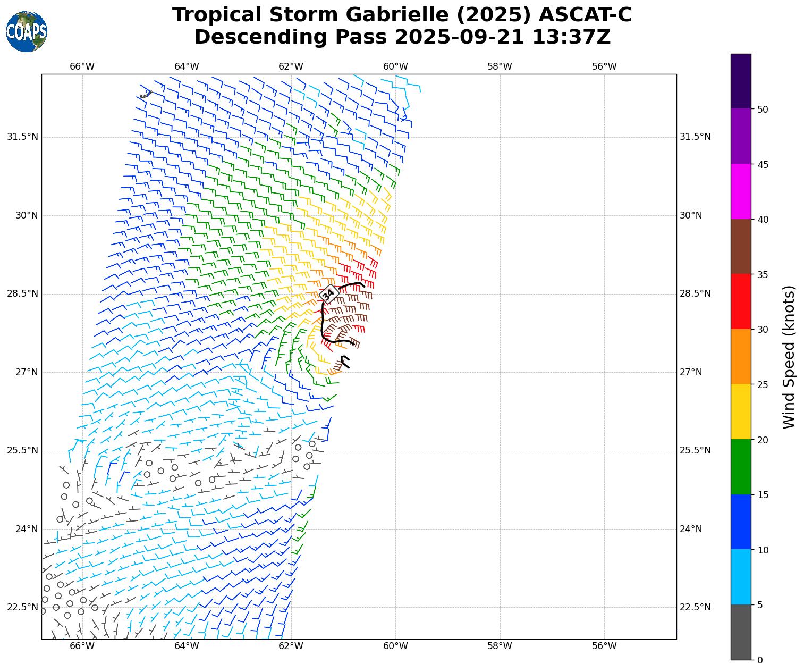Click the COAPS globe logo
This screenshot has height=672, width=804.
(27, 32)
